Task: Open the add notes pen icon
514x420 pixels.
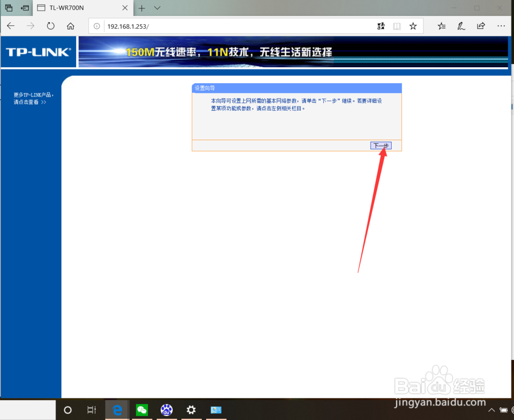Action: click(x=461, y=26)
